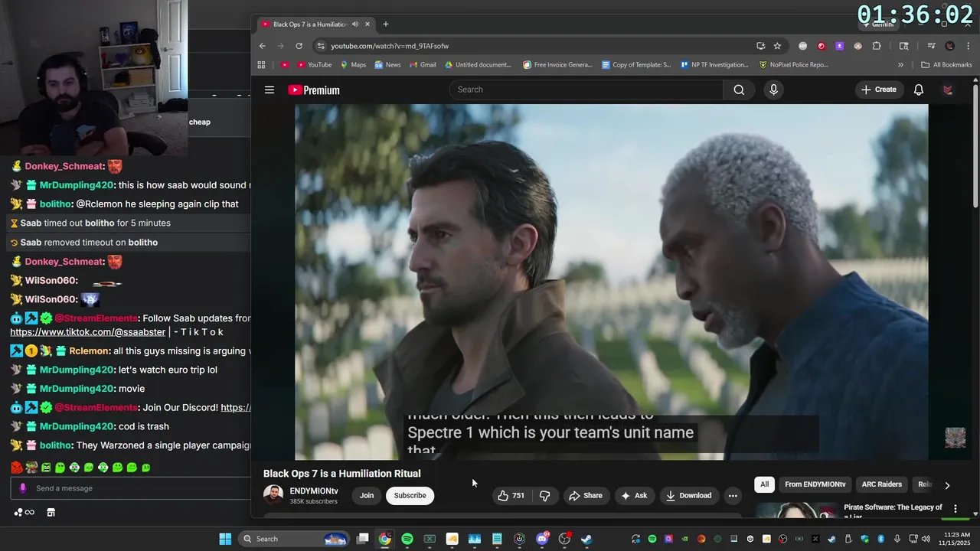Join the ENDYMIONtv channel membership
This screenshot has width=980, height=551.
tap(367, 495)
